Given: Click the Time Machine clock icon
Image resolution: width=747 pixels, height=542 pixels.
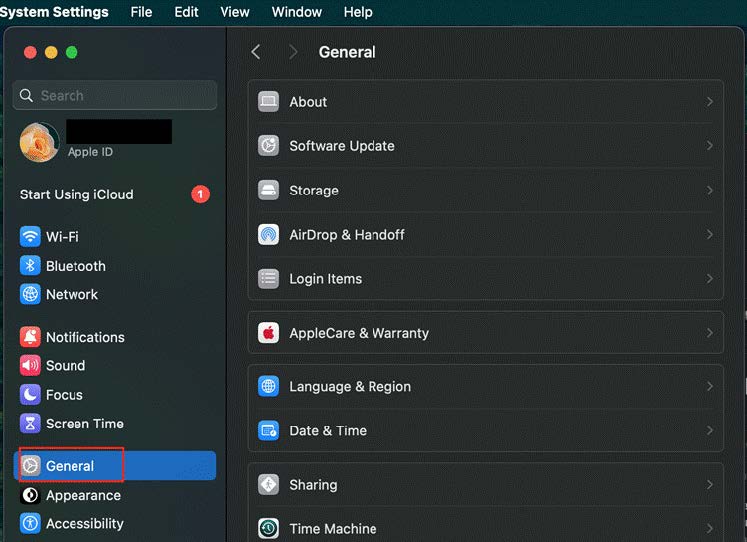Looking at the screenshot, I should pyautogui.click(x=268, y=528).
